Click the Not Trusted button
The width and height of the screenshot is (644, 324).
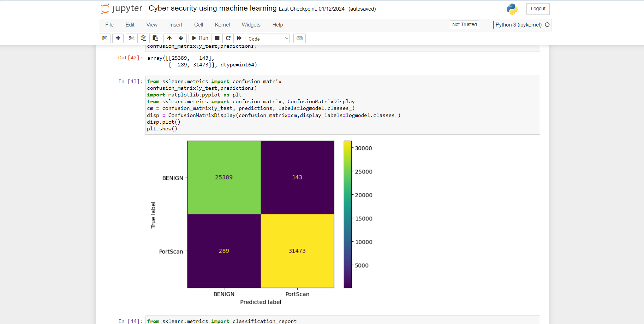464,25
